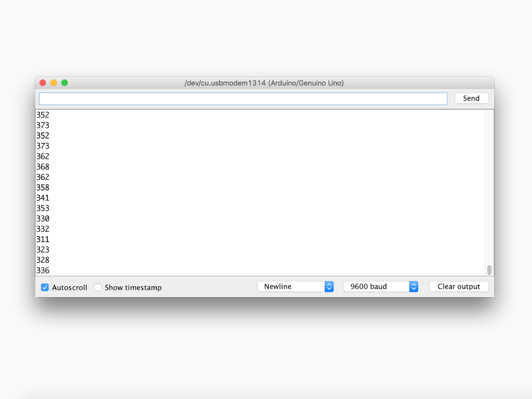532x399 pixels.
Task: Close the serial monitor with red button
Action: pyautogui.click(x=43, y=83)
